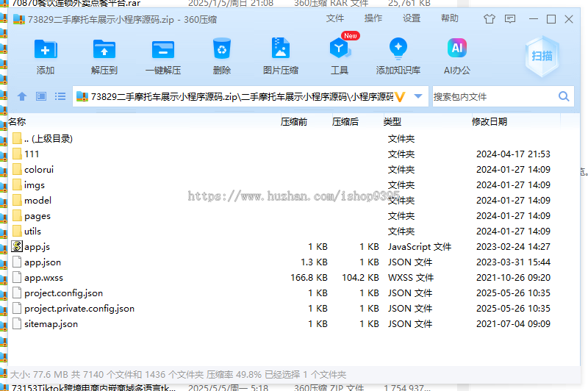This screenshot has width=588, height=391.
Task: Click the 添加 (Add) toolbar icon
Action: (x=46, y=49)
